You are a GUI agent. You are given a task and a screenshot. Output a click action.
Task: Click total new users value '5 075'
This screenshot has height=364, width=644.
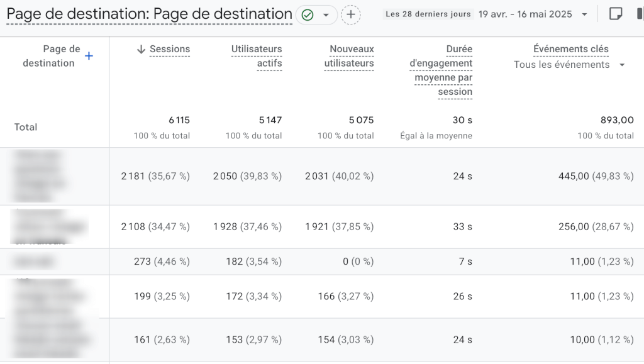(362, 120)
